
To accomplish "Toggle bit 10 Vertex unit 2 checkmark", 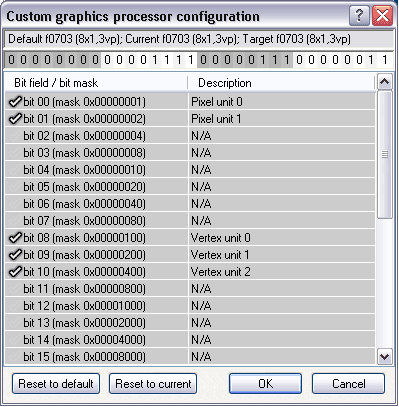I will 15,272.
